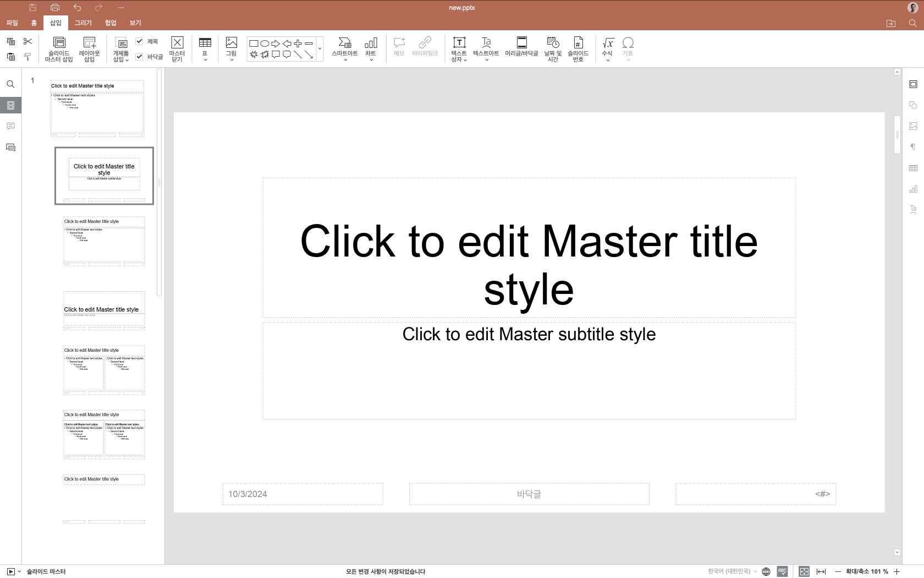
Task: Open the table properties icon in right sidebar
Action: coord(913,168)
